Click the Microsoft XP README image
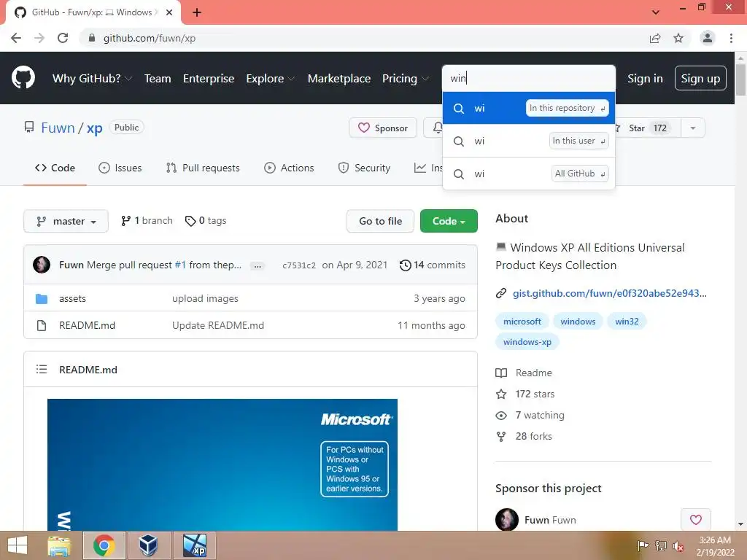The height and width of the screenshot is (560, 747). pyautogui.click(x=222, y=464)
